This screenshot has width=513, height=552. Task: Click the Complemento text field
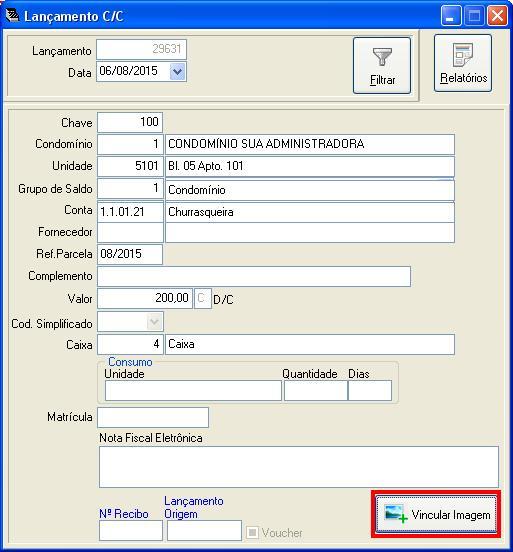(254, 276)
